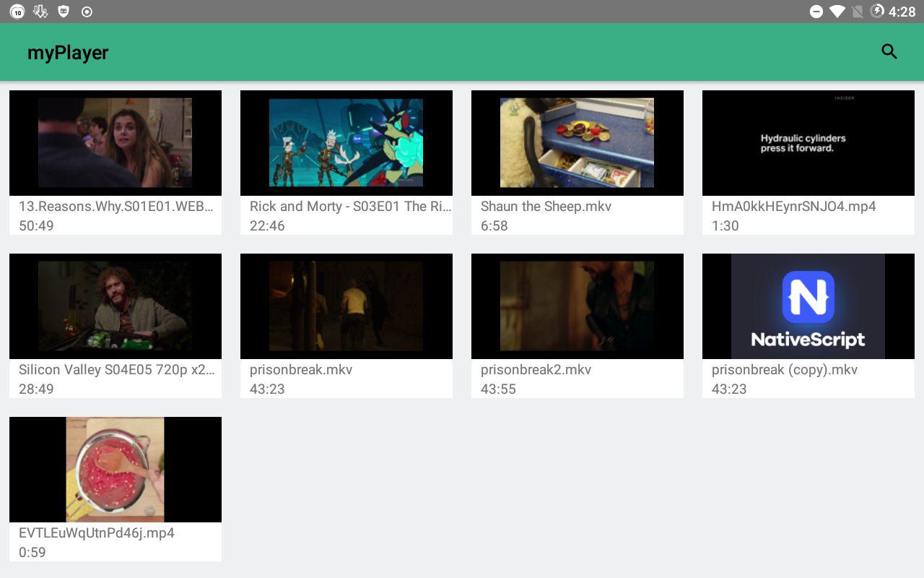Image resolution: width=924 pixels, height=578 pixels.
Task: Play the Silicon Valley S04E05 thumbnail
Action: tap(115, 306)
